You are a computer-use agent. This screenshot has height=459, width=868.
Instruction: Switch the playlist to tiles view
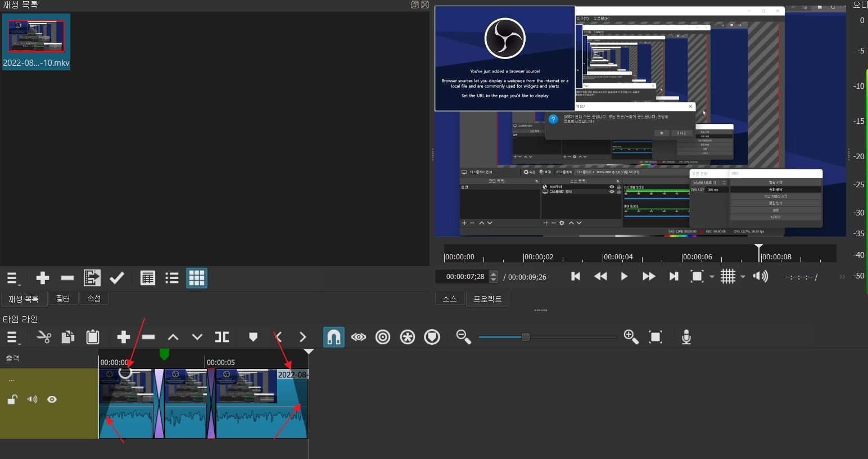click(172, 278)
